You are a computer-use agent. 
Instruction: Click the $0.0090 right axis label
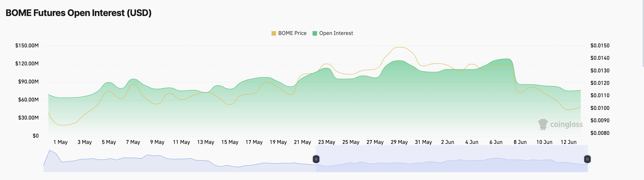pyautogui.click(x=600, y=120)
